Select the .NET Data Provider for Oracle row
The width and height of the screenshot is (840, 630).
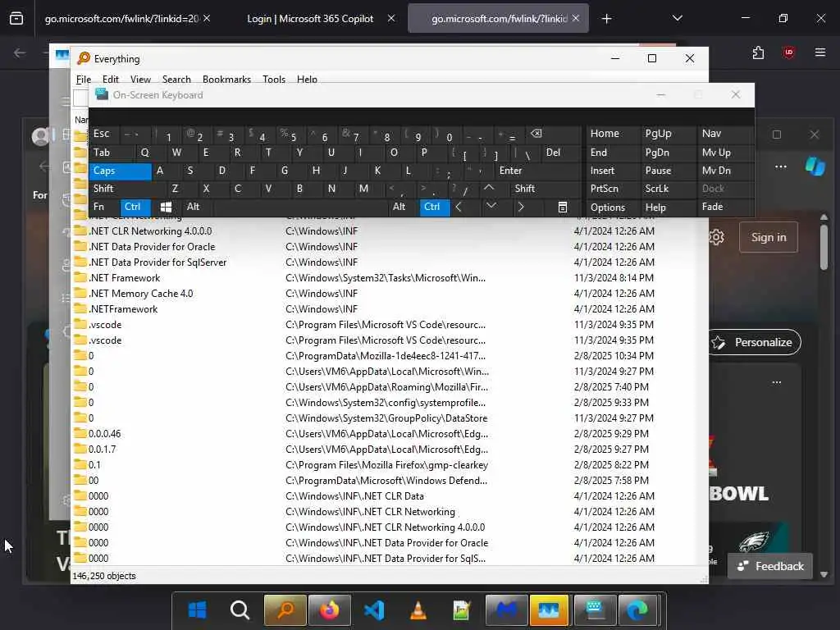click(389, 247)
